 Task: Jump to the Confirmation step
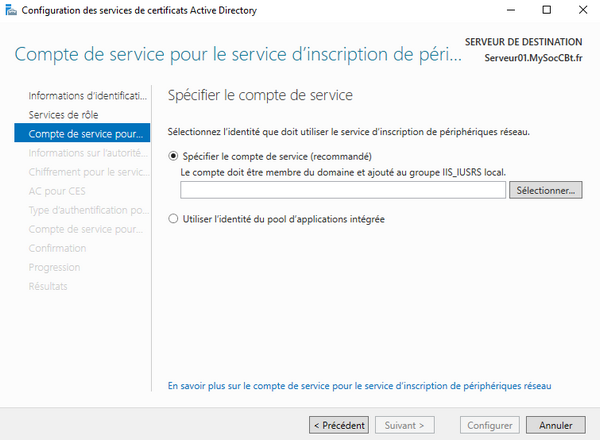pyautogui.click(x=57, y=248)
